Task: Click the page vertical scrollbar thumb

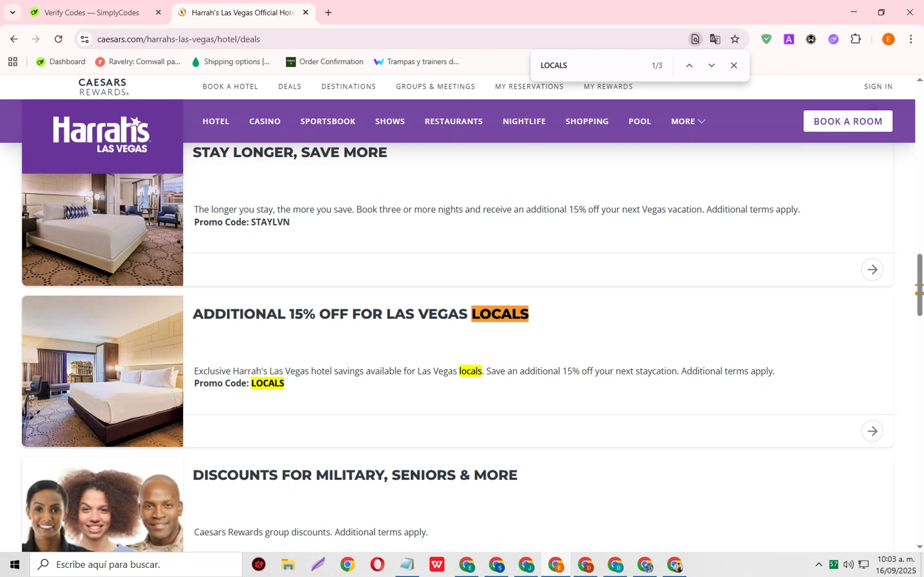Action: coord(920,284)
